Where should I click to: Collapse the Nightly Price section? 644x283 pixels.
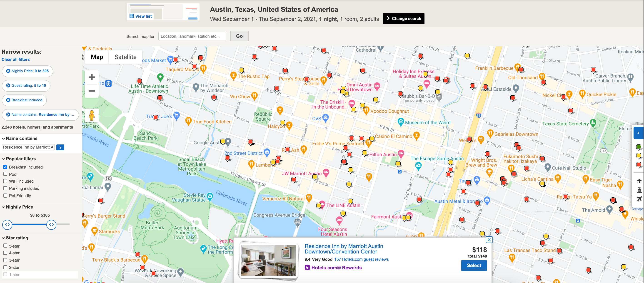coord(17,207)
